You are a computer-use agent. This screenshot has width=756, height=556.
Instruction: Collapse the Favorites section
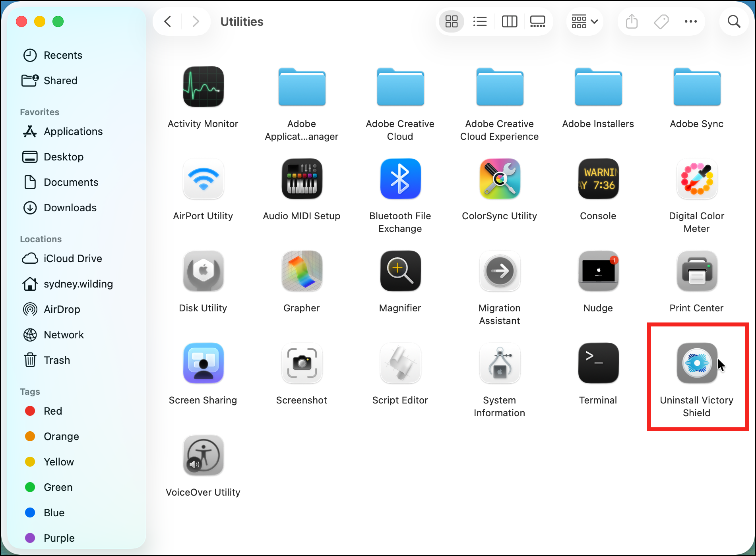39,112
